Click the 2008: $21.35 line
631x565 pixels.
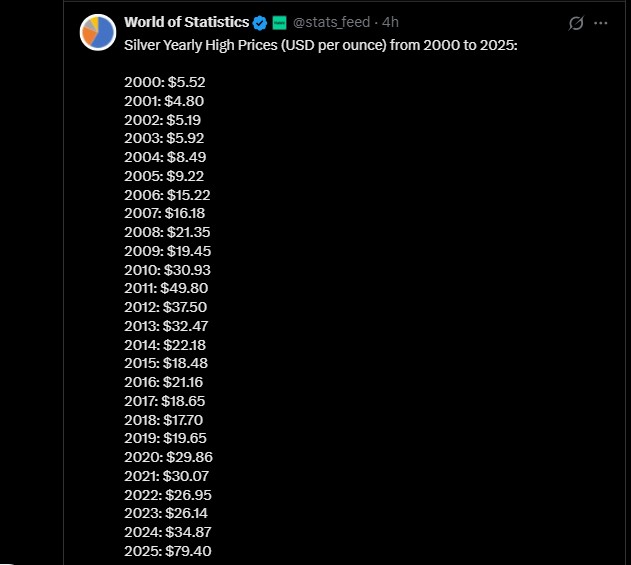coord(167,232)
